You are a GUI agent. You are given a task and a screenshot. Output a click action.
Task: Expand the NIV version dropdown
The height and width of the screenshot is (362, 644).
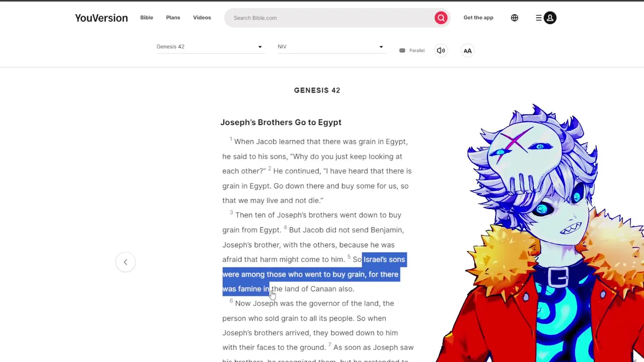[331, 47]
